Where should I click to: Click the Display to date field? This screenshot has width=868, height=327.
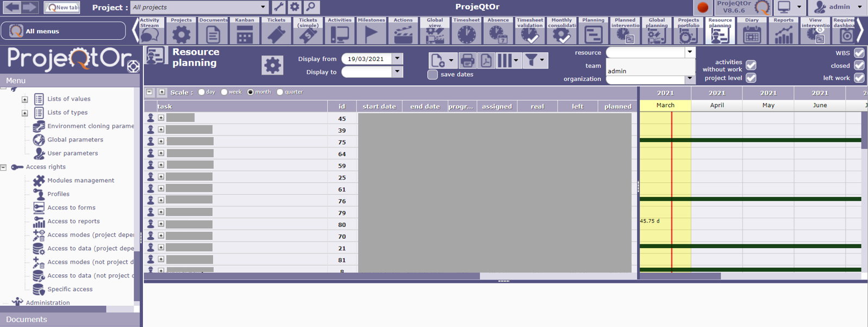click(x=367, y=72)
